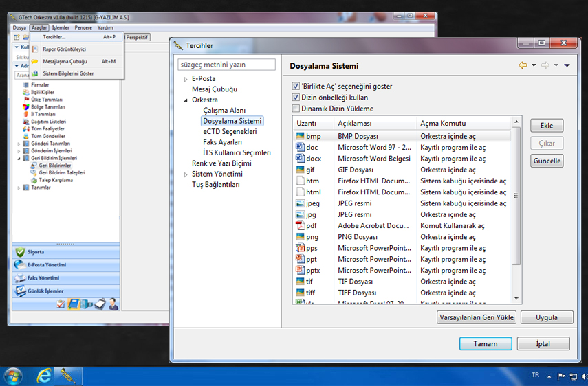Choose Sistem Bilgilerini Göster menu entry
588x386 pixels.
(68, 73)
